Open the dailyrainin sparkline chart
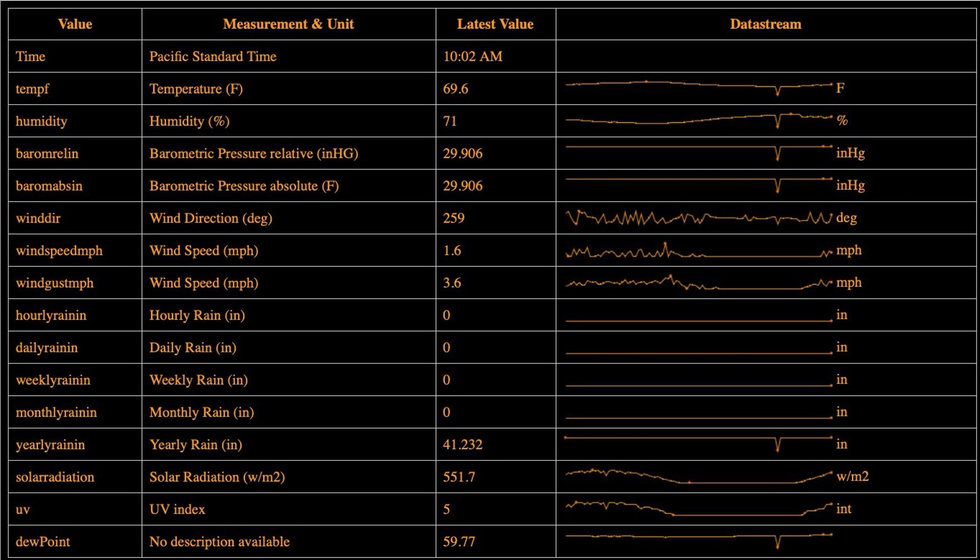Image resolution: width=980 pixels, height=560 pixels. pos(699,352)
